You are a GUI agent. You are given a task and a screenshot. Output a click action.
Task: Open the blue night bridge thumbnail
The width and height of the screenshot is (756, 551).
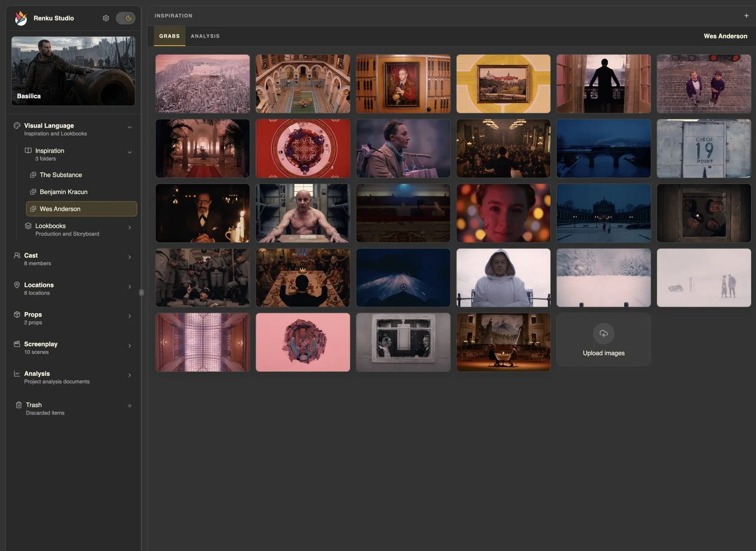point(604,149)
